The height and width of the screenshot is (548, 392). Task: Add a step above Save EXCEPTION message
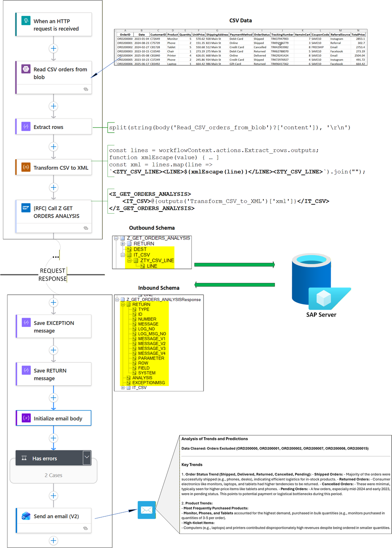tap(53, 303)
